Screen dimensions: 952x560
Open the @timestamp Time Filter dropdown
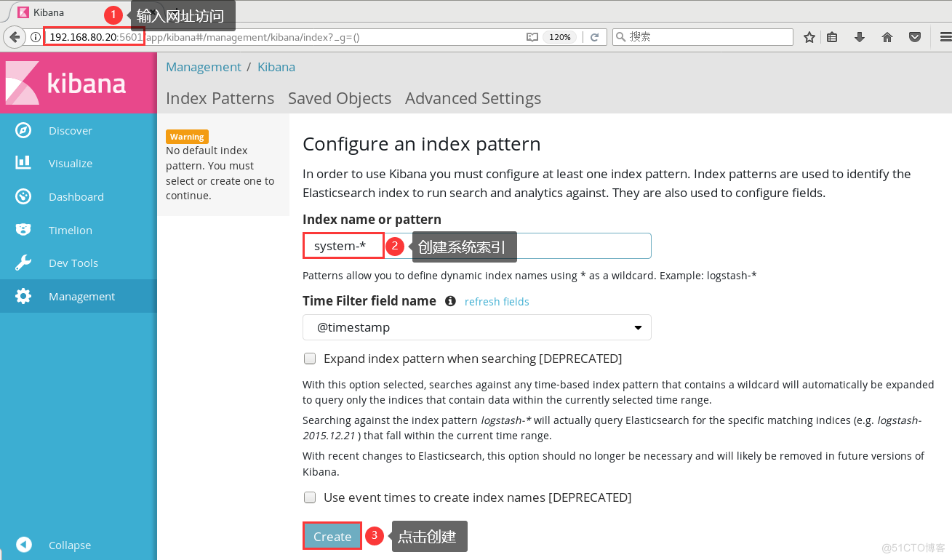click(x=477, y=327)
